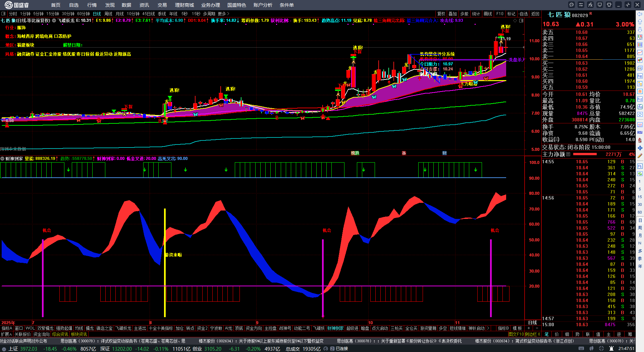
Task: Open the skin (shirt) theme icon
Action: [x=609, y=5]
